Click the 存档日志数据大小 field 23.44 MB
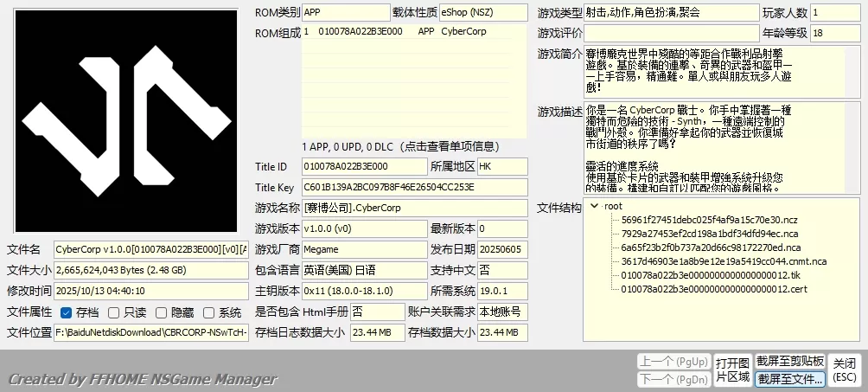This screenshot has height=392, width=868. (378, 332)
